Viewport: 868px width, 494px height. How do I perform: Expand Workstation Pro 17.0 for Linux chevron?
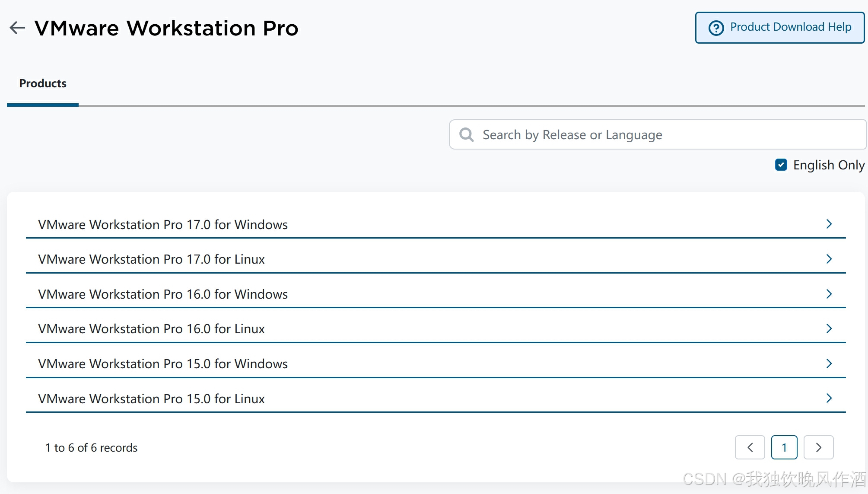(x=829, y=259)
